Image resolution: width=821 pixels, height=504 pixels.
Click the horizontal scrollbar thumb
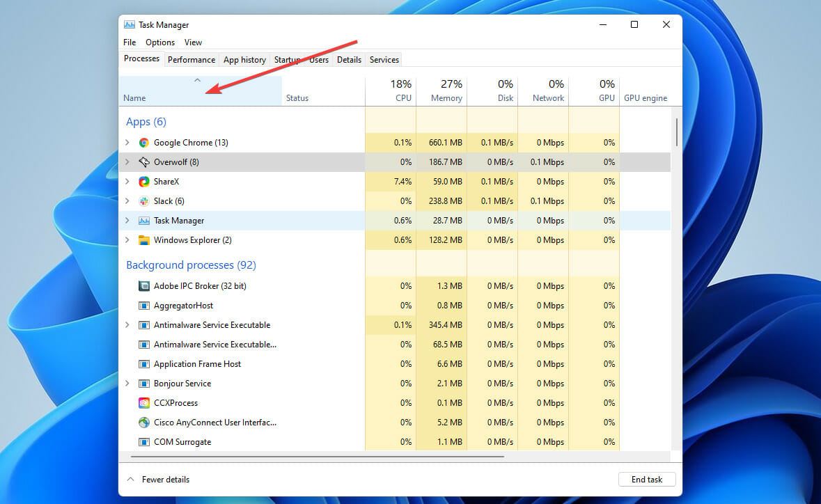click(318, 457)
